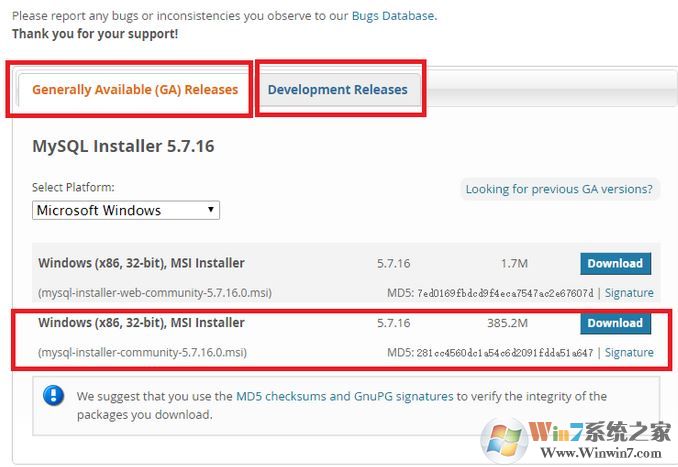Screen dimensions: 678x467
Task: Click the MySQL Installer 5.7.16 heading
Action: coord(123,146)
